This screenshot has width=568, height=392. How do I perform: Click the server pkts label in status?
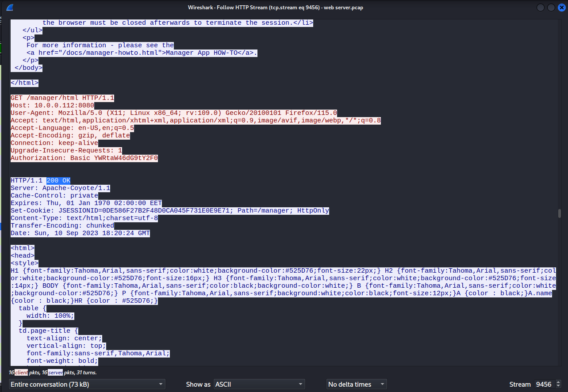(x=55, y=373)
